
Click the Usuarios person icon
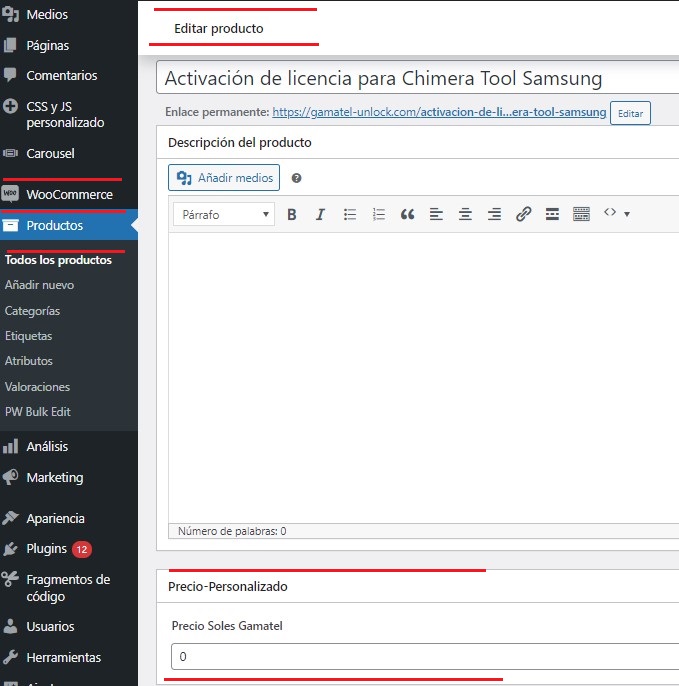pos(10,626)
